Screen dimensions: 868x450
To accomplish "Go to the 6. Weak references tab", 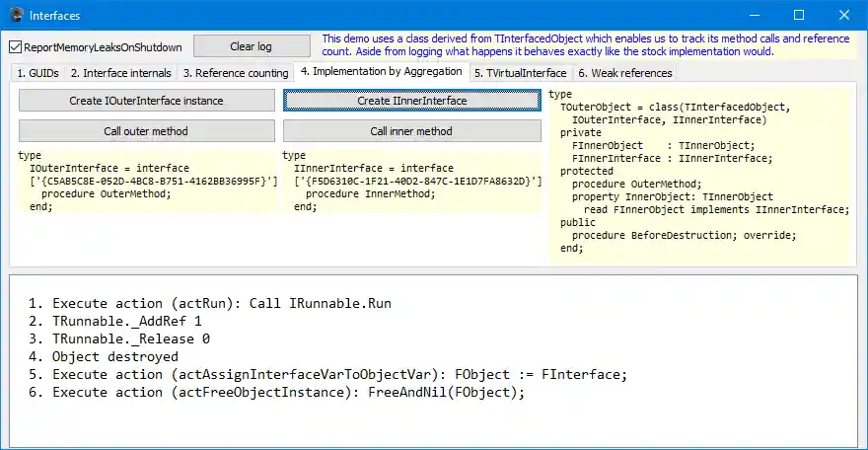I will 625,73.
